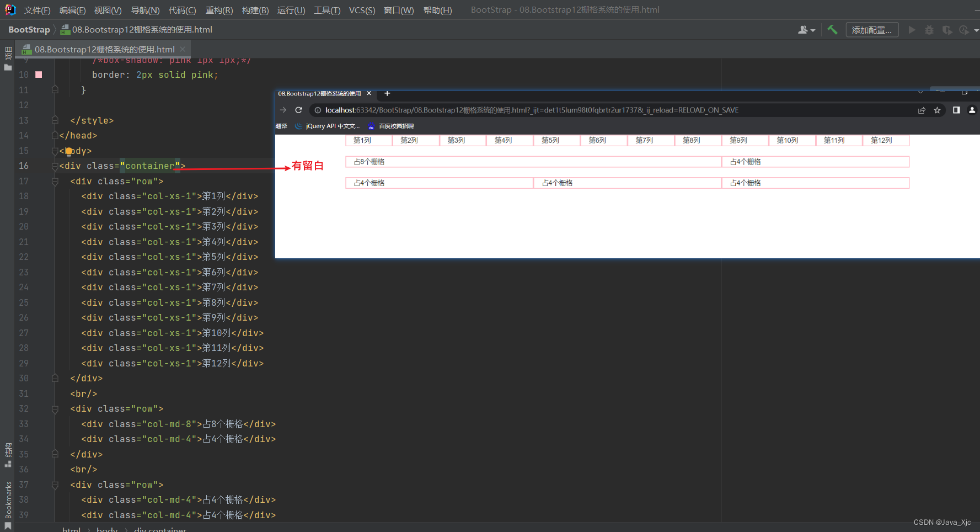Viewport: 980px width, 532px height.
Task: Click the body breadcrumb at bottom
Action: pos(107,530)
